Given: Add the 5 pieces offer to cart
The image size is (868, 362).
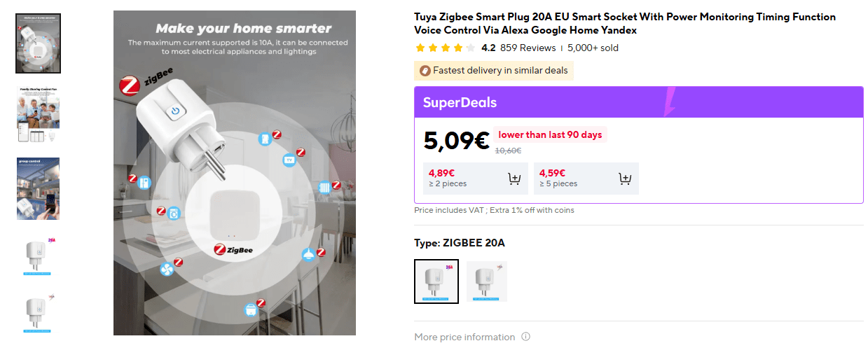Looking at the screenshot, I should (625, 179).
